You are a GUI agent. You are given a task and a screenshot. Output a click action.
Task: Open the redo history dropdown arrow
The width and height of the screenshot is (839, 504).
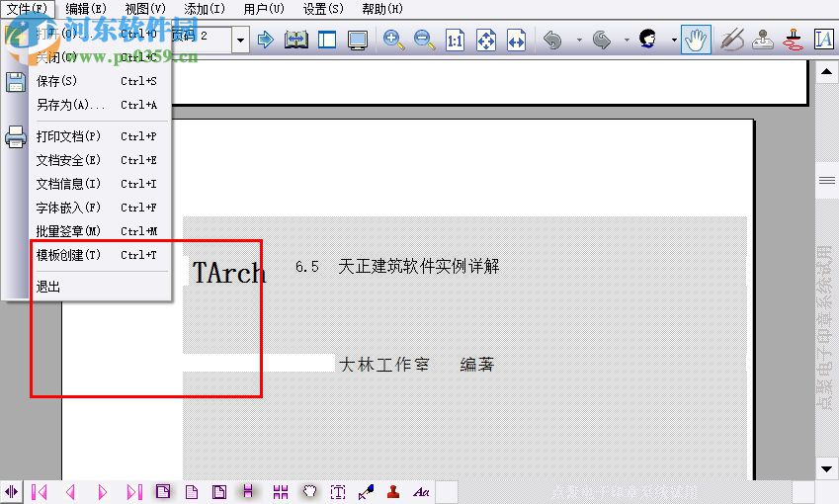point(627,41)
